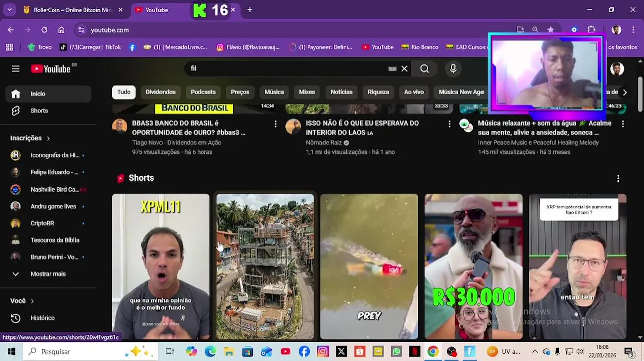This screenshot has width=644, height=361.
Task: Click the address bar showing youtube.com
Action: pyautogui.click(x=296, y=30)
